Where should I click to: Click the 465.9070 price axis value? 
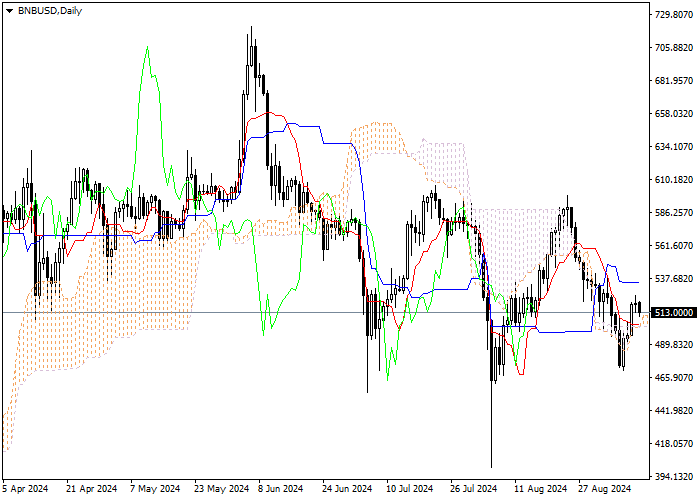pyautogui.click(x=674, y=378)
